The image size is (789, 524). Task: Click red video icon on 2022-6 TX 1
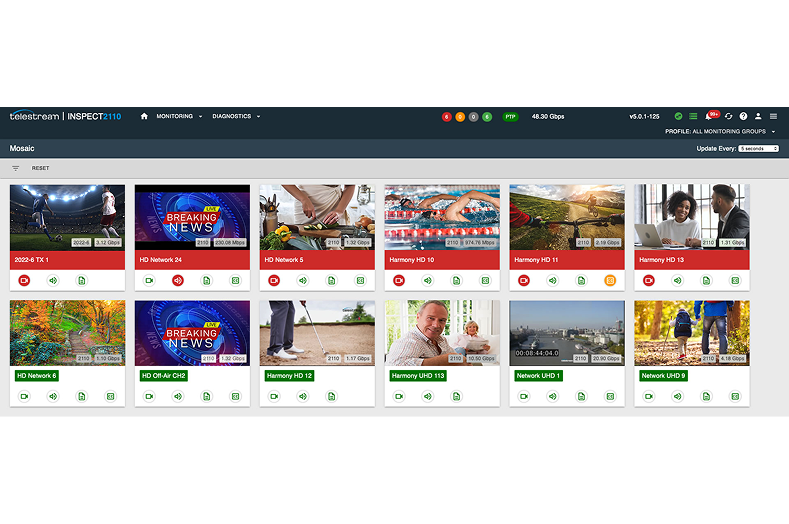tap(24, 280)
